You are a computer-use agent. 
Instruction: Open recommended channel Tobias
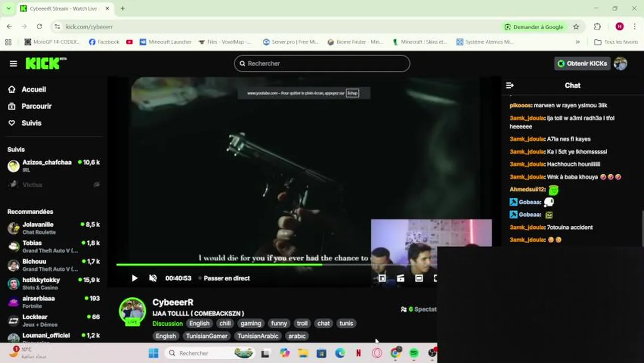click(x=53, y=247)
